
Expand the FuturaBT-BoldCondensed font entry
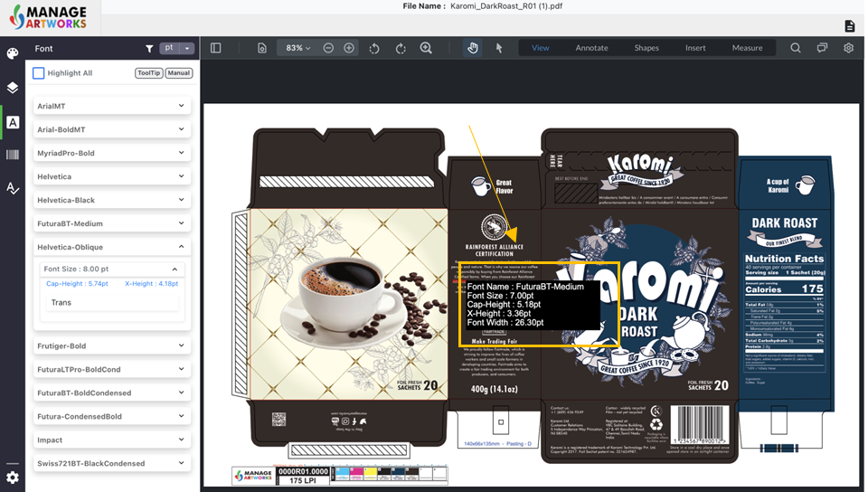112,393
